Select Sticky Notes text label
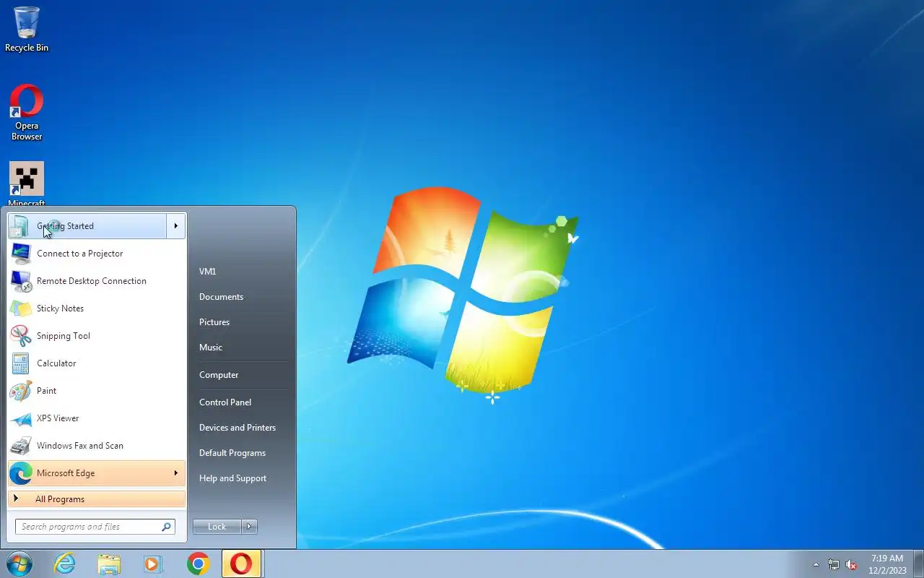The image size is (924, 578). [60, 309]
